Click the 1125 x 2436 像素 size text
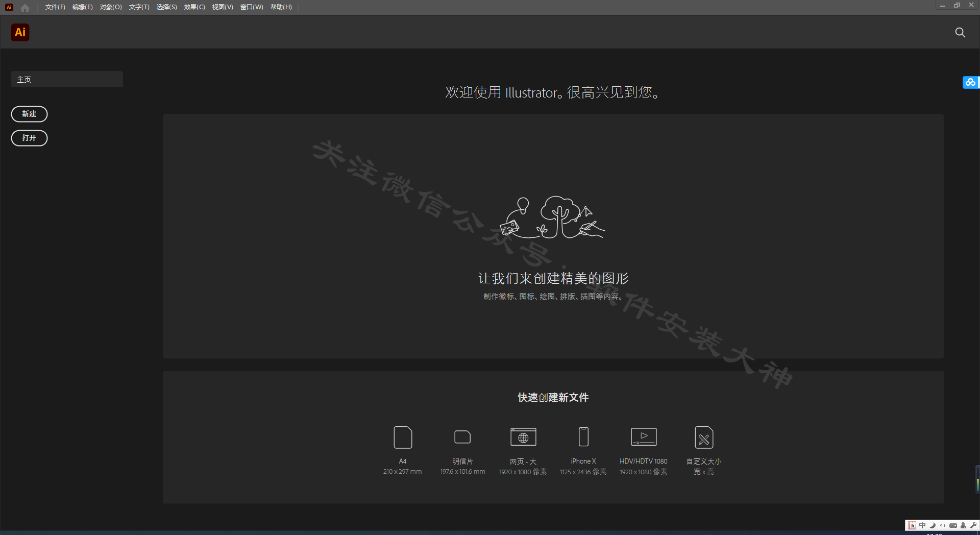980x535 pixels. pos(583,472)
